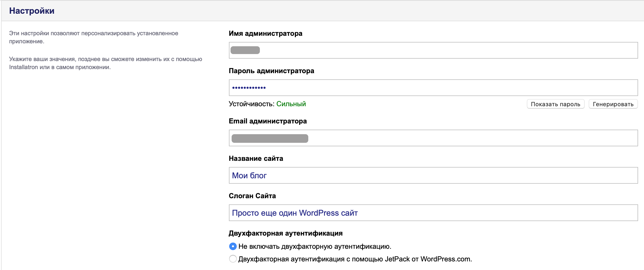This screenshot has width=644, height=270.
Task: Click the Имя администратора label
Action: click(x=265, y=33)
